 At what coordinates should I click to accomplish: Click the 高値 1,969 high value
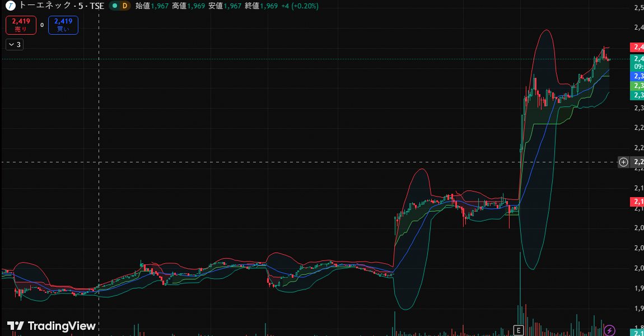pos(189,6)
